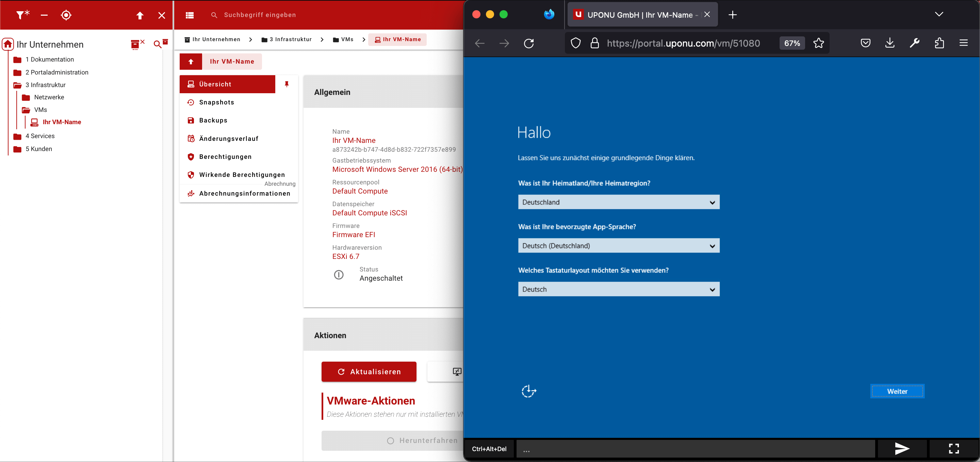Screen dimensions: 980x462
Task: Click the power status icon beside Angeschaltet
Action: [x=339, y=275]
